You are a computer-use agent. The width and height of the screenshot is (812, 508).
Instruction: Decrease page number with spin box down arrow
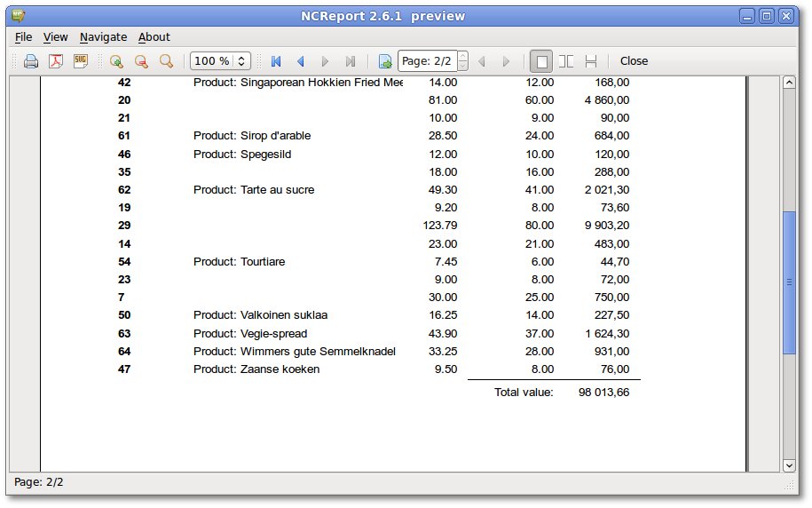point(463,66)
